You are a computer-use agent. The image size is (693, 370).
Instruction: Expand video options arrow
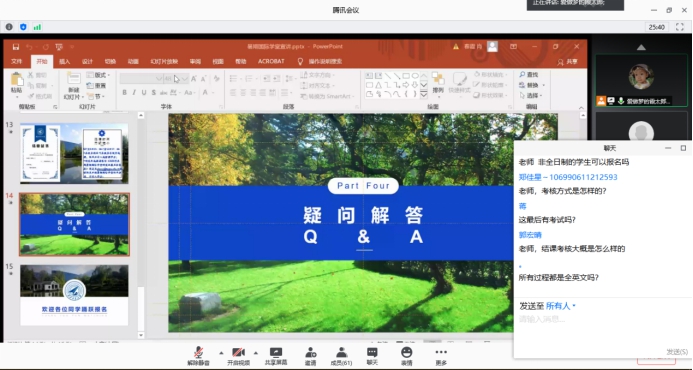pyautogui.click(x=255, y=353)
